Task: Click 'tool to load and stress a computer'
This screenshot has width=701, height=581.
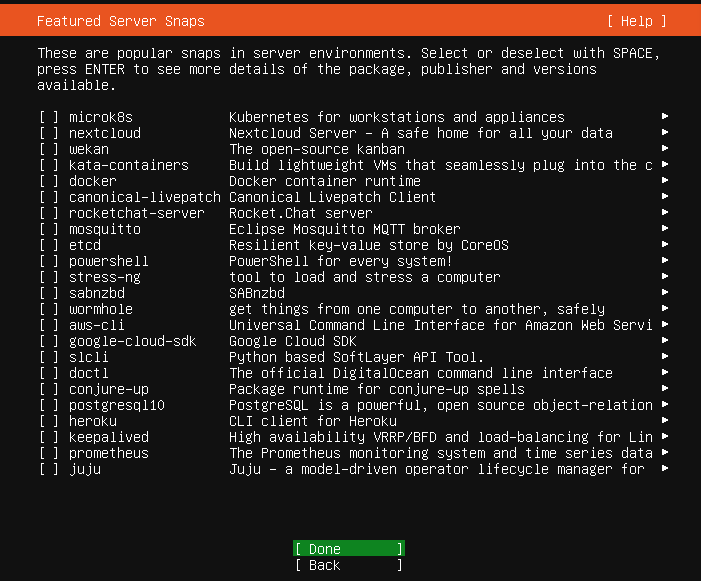Action: [x=365, y=277]
